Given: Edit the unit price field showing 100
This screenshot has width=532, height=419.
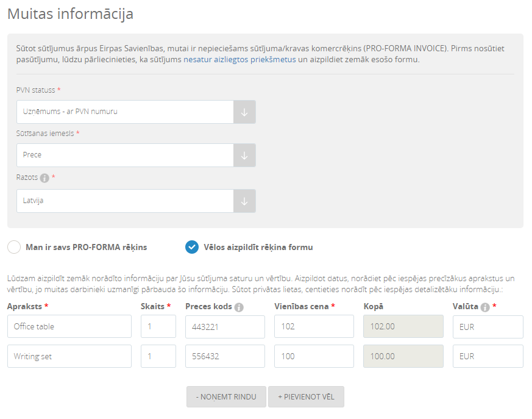Looking at the screenshot, I should tap(314, 356).
